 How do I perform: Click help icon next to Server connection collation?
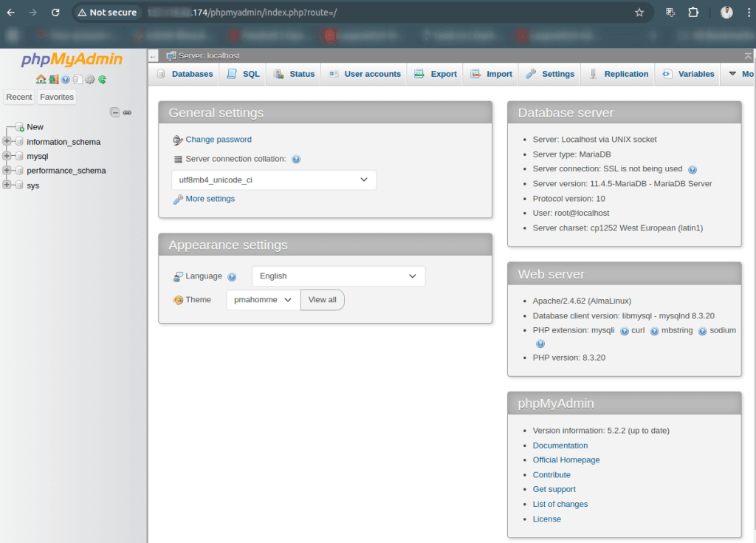[x=296, y=160]
